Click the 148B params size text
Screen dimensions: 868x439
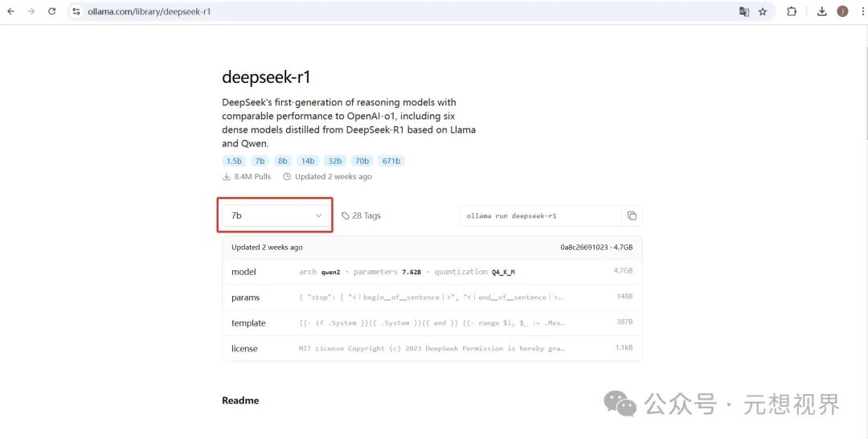point(624,297)
